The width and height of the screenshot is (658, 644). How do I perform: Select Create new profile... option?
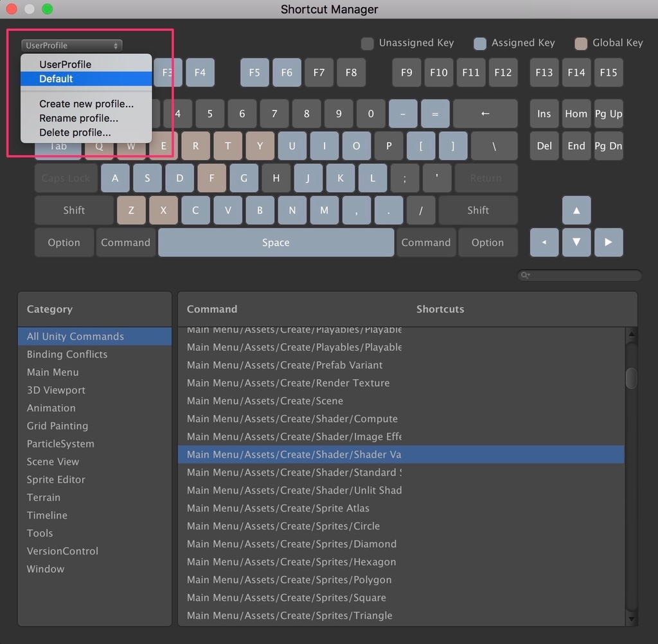point(86,103)
